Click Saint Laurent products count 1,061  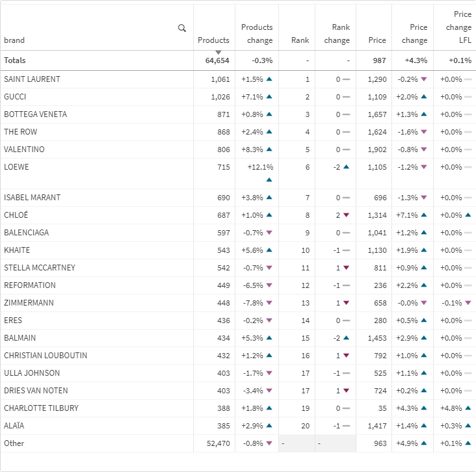point(220,79)
